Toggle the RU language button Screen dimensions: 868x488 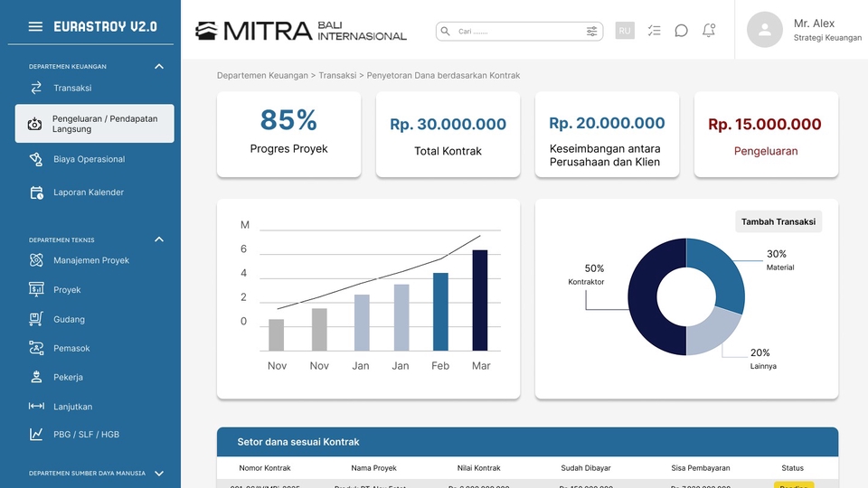(x=625, y=31)
